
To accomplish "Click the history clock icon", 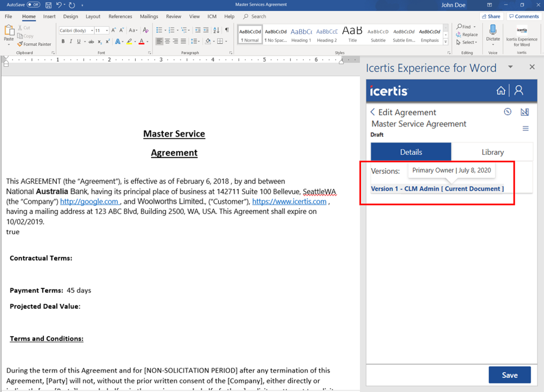I will point(508,112).
